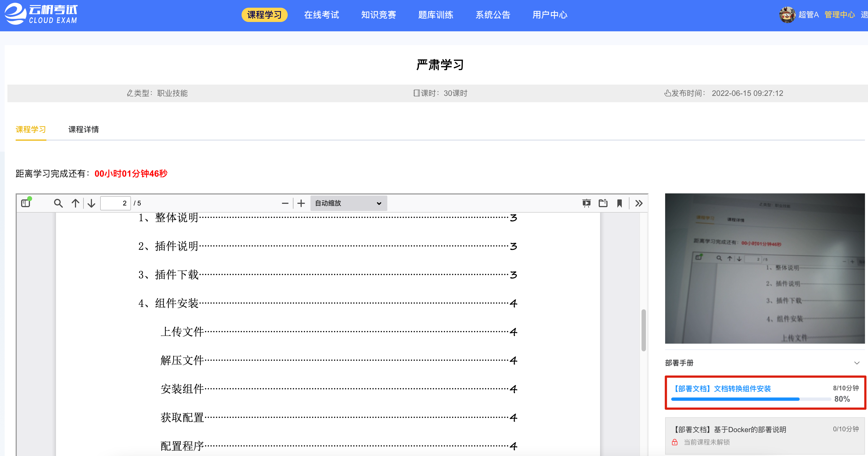Click publish time 2022-06-15 09:27:12
This screenshot has height=456, width=868.
(747, 93)
